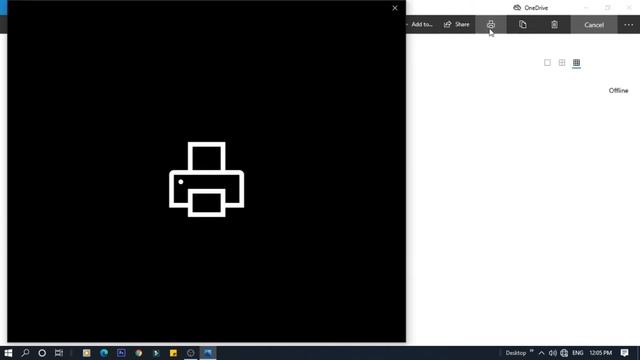
Task: Switch to the small grid tile view
Action: tap(576, 62)
